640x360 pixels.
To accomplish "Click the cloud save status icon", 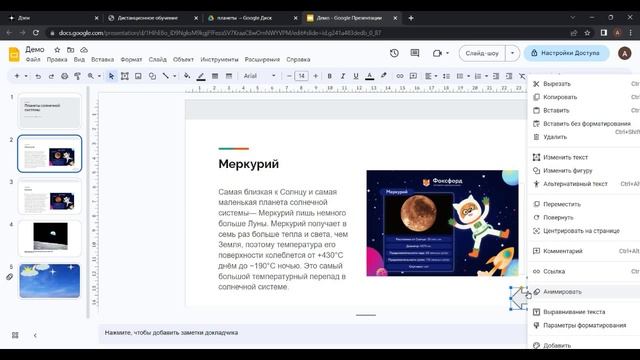I will point(84,49).
